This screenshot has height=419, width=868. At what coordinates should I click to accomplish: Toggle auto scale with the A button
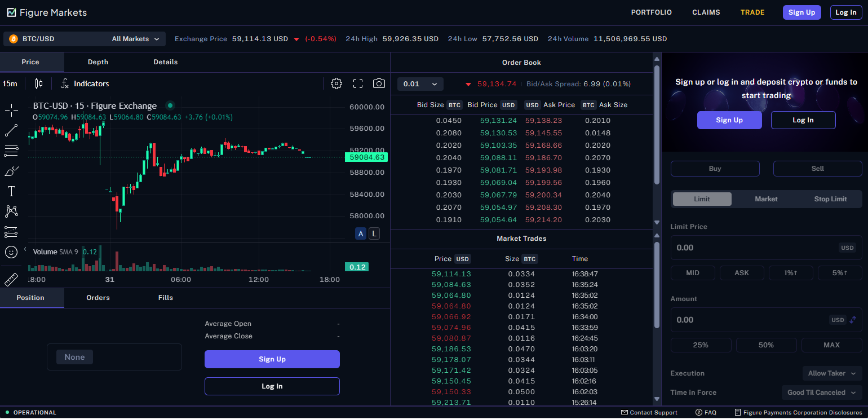[x=361, y=233]
